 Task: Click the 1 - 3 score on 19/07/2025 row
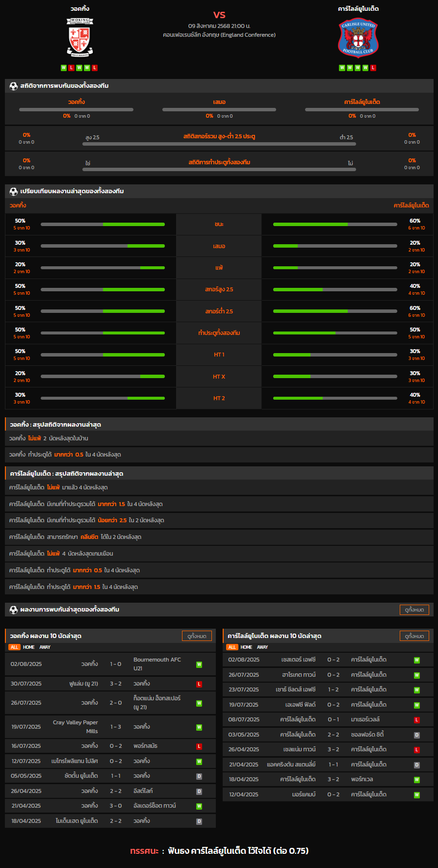[x=116, y=727]
